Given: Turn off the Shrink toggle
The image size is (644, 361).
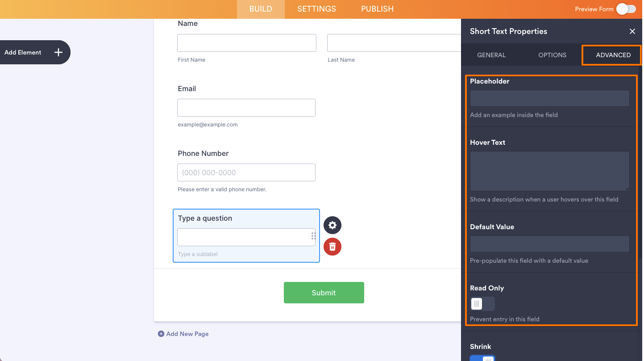Looking at the screenshot, I should (482, 358).
